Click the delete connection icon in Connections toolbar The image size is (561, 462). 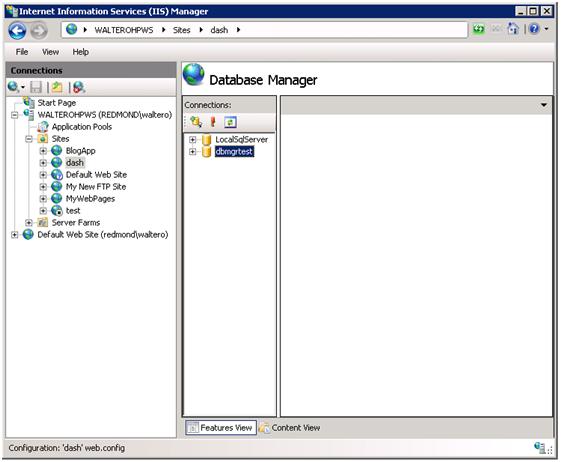[79, 87]
